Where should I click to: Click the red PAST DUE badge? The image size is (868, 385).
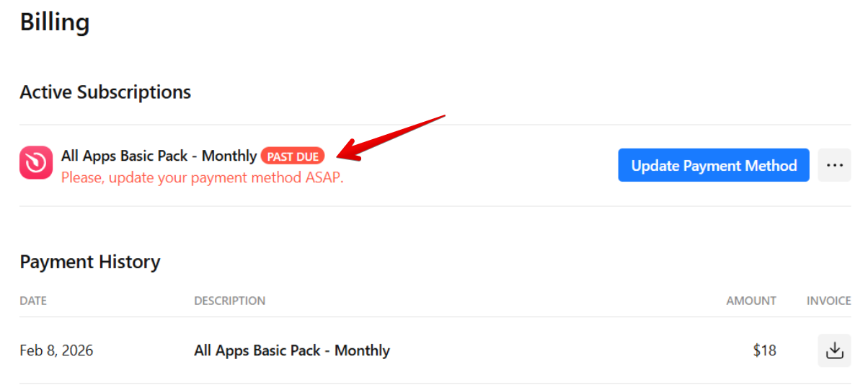click(293, 156)
